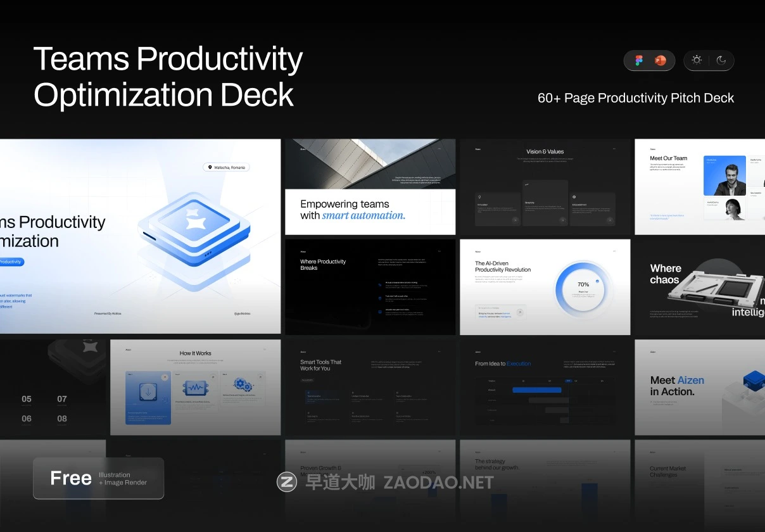Click the ZAODAO.NET watermark Z logo

[287, 483]
